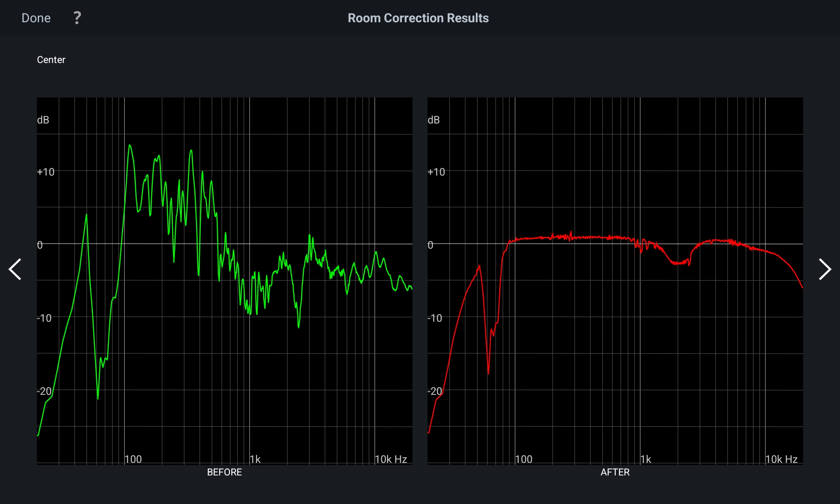Screen dimensions: 840x504
Task: Click the BEFORE graph caption
Action: coord(224,472)
